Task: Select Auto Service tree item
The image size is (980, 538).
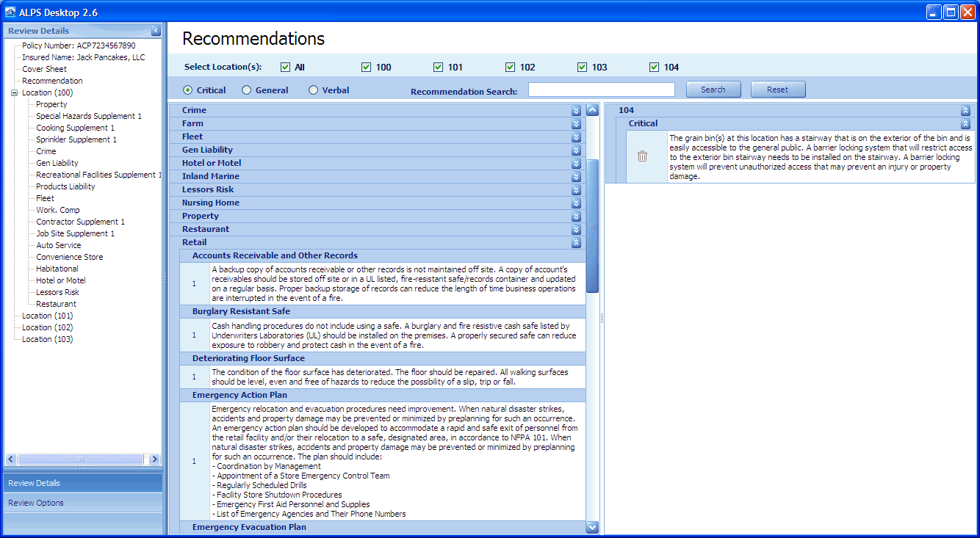Action: [59, 245]
